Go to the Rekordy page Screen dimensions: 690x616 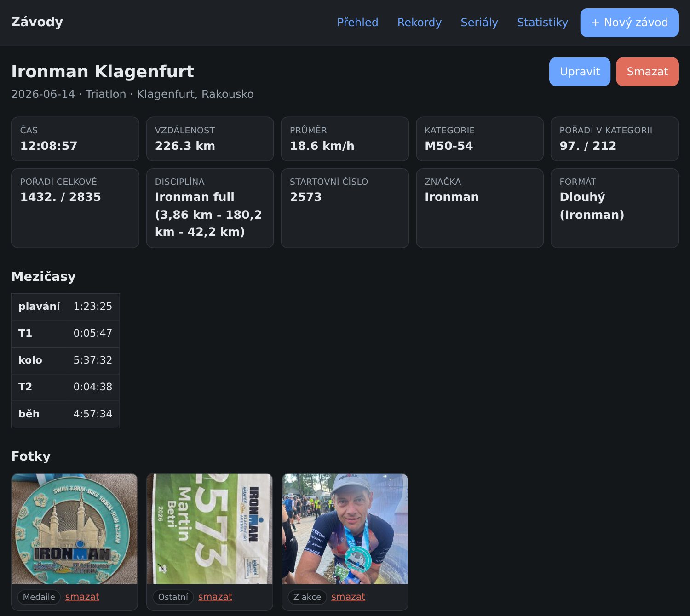[419, 23]
